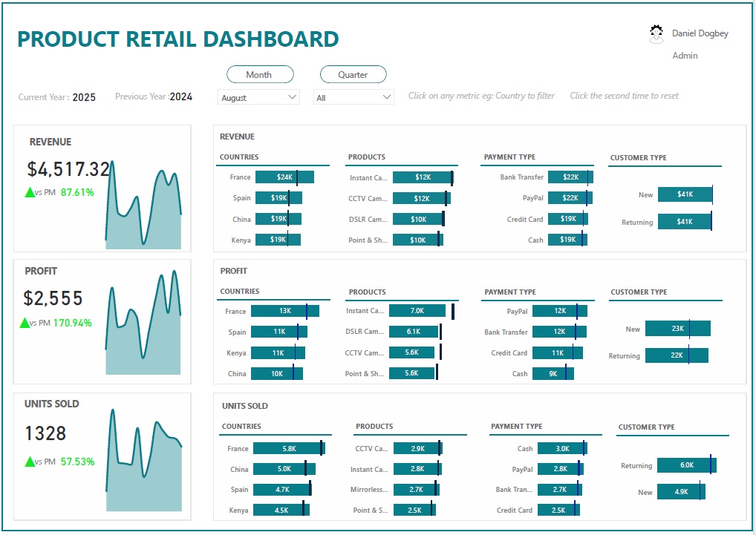This screenshot has width=756, height=535.
Task: Select New customer 23K profit bar
Action: tap(678, 329)
